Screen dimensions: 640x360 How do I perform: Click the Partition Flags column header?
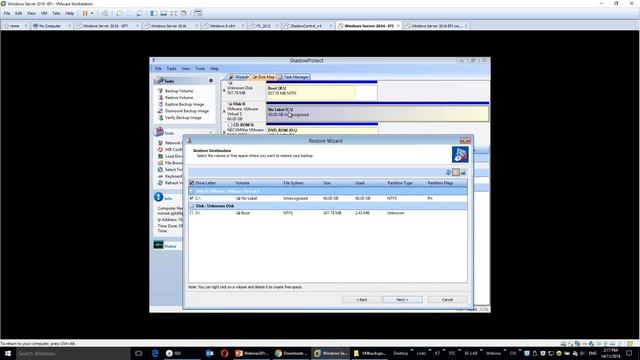click(x=440, y=183)
